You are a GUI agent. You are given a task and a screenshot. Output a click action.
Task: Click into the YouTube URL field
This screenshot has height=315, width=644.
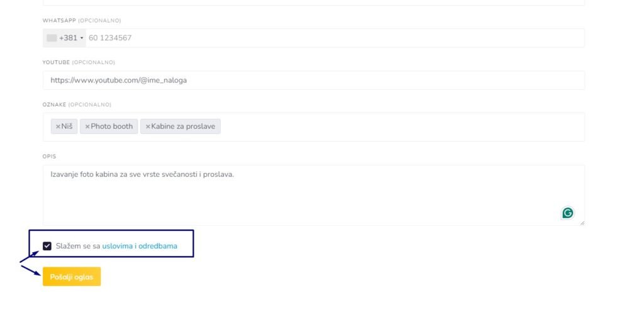[313, 80]
